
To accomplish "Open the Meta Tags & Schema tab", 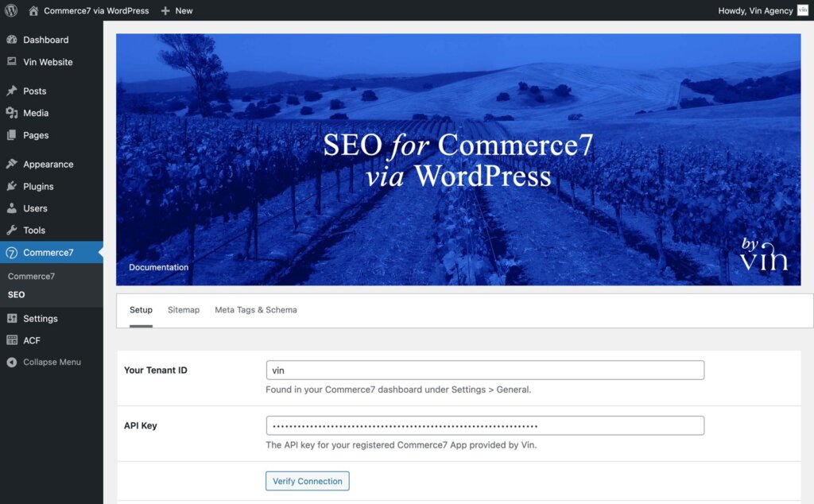I will coord(255,310).
